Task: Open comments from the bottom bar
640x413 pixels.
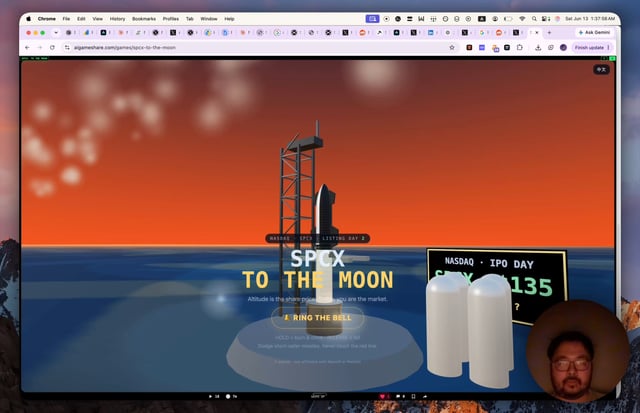Action: [x=400, y=396]
